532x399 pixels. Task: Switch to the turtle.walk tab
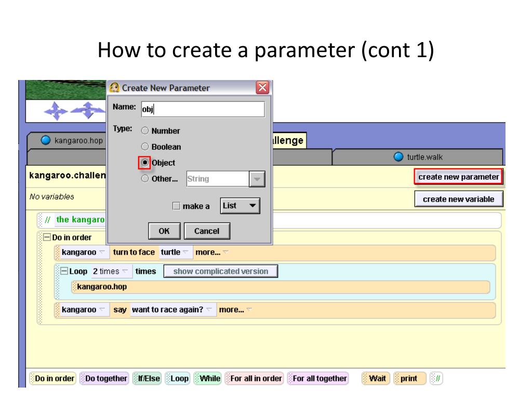pos(418,157)
